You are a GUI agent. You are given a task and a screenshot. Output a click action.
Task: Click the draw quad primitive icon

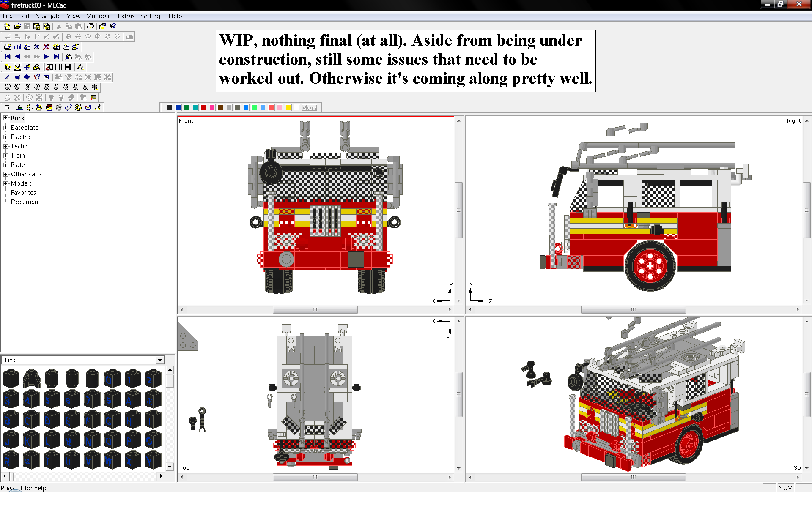[27, 77]
